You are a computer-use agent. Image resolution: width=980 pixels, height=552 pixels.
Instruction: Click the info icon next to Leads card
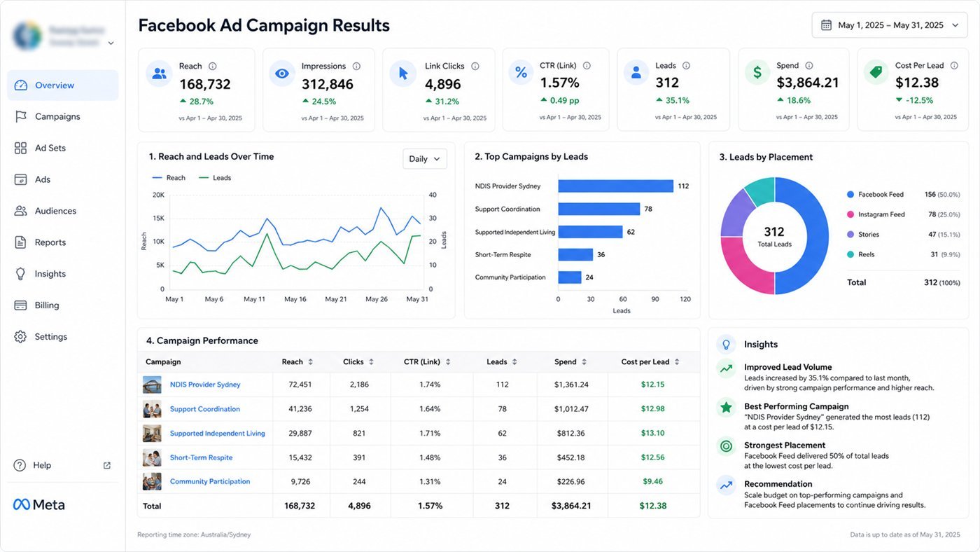[686, 65]
